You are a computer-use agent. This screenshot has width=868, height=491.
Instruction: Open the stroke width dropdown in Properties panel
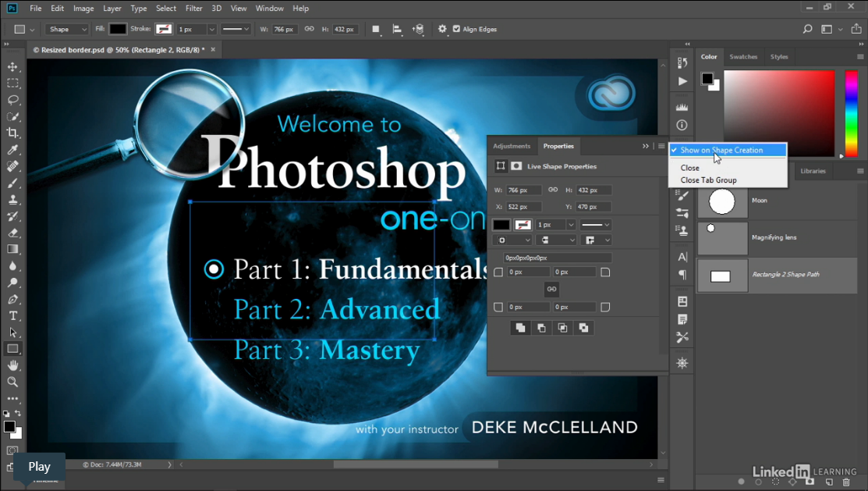point(571,225)
